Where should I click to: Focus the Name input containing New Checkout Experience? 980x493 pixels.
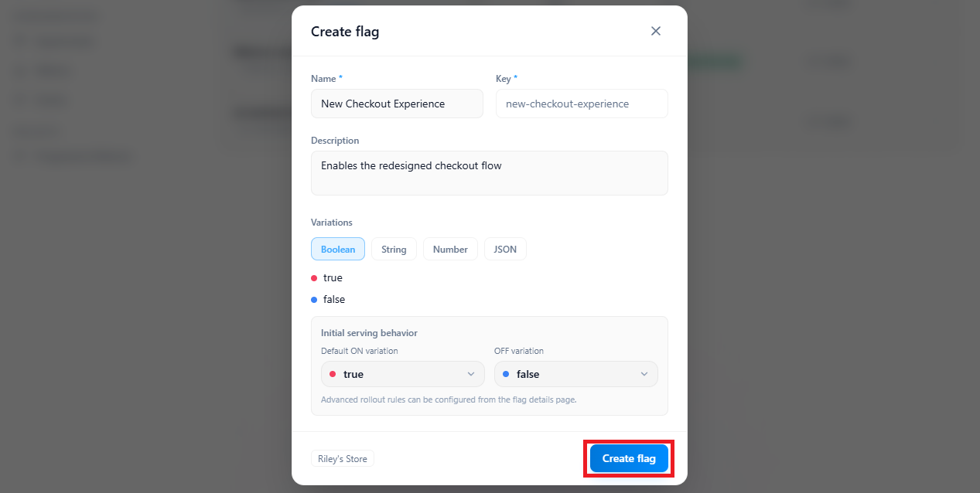(x=396, y=104)
